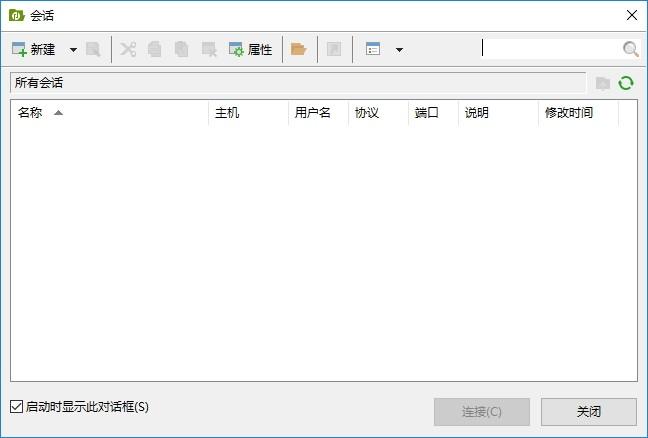Click the copy icon in toolbar
This screenshot has width=648, height=438.
click(155, 50)
